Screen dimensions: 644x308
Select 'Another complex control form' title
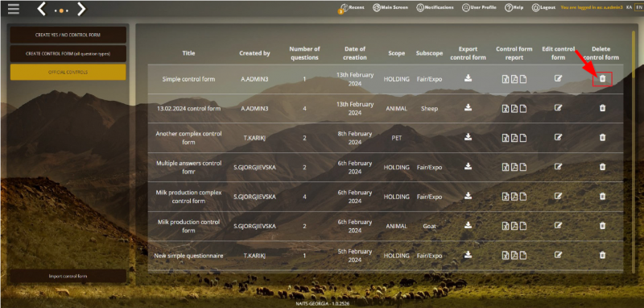coord(188,138)
